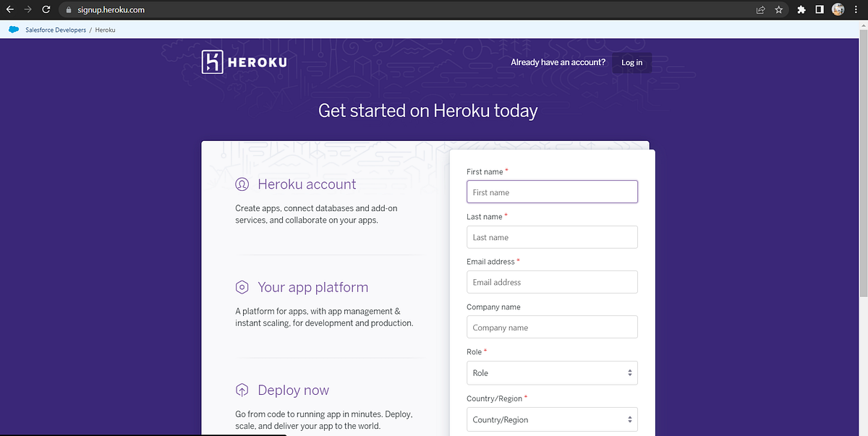
Task: Click the reload page button
Action: 46,9
